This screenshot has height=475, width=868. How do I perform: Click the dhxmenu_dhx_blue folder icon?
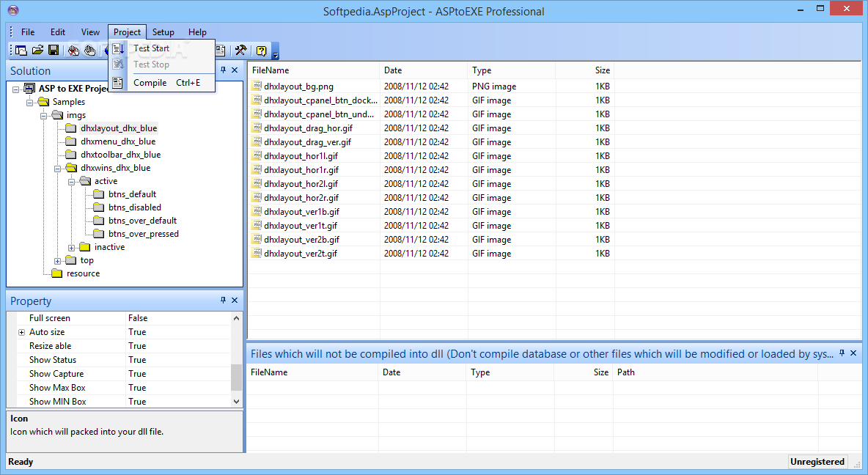point(71,141)
